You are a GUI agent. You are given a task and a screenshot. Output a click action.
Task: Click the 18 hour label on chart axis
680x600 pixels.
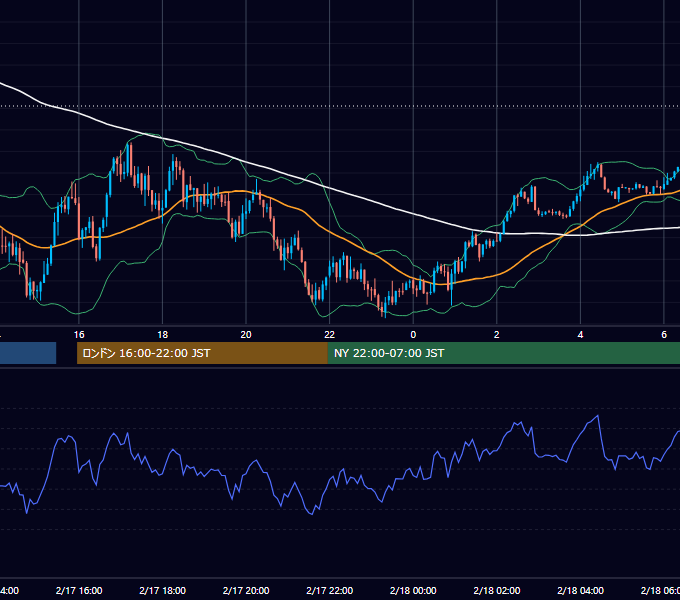click(162, 335)
